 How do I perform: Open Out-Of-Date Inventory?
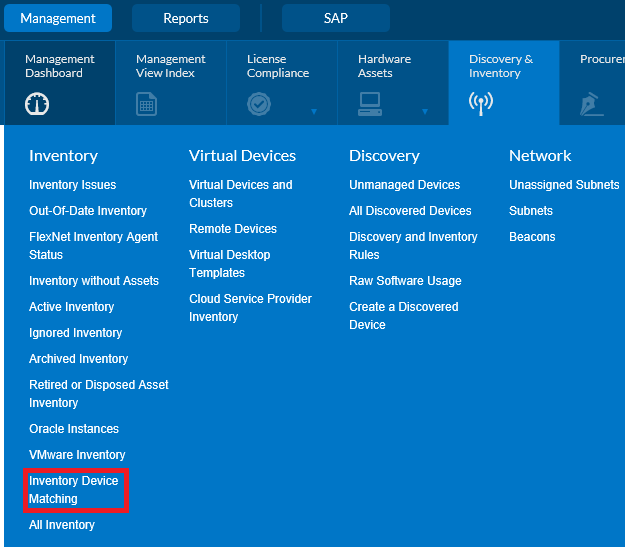click(x=88, y=211)
